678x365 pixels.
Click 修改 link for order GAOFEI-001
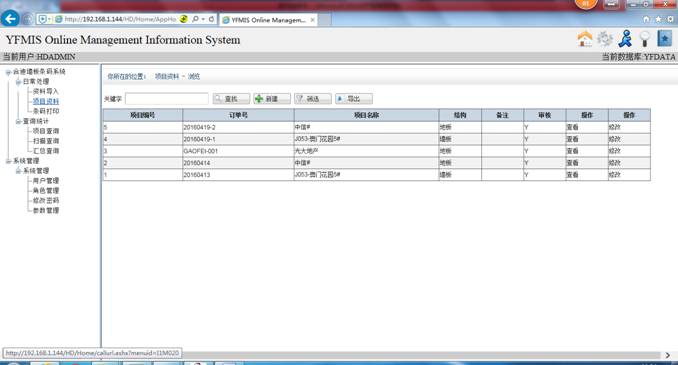coord(614,151)
